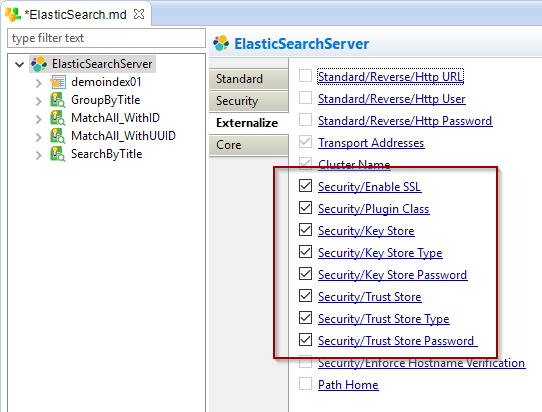Screen dimensions: 542x412
Task: Click the ElasticSearchServer tree node icon
Action: (x=39, y=64)
